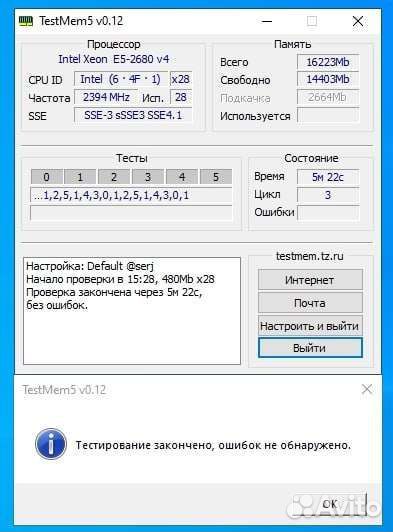The image size is (393, 532).
Task: Click the 'Частота' label
Action: click(x=49, y=98)
